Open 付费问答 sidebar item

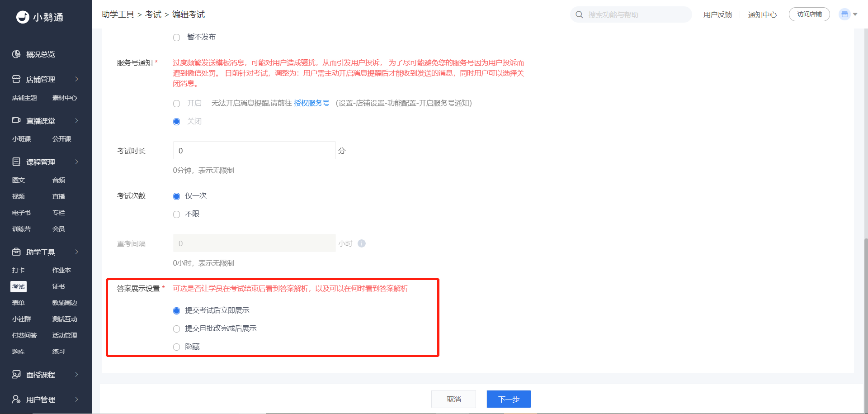click(x=24, y=335)
